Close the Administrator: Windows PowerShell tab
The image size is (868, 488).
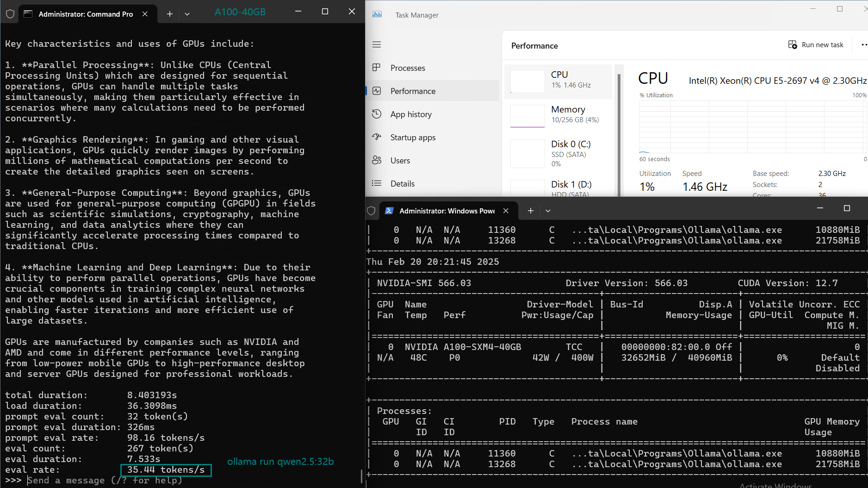(x=506, y=211)
